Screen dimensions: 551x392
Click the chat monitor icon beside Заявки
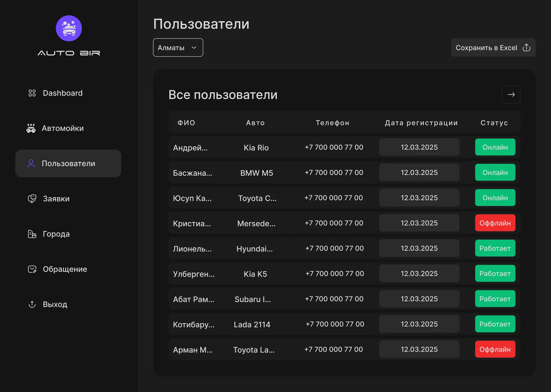point(32,199)
